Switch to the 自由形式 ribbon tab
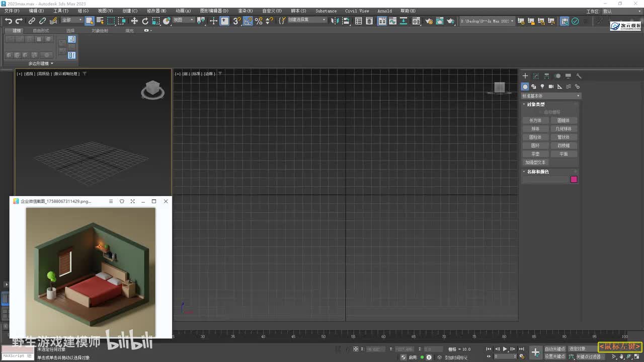Viewport: 644px width, 362px height. point(41,31)
